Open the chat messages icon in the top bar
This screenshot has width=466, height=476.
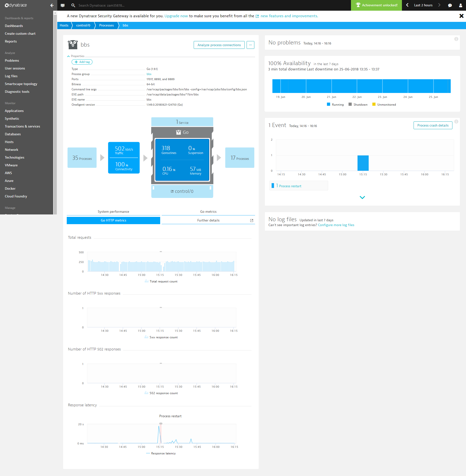point(63,5)
